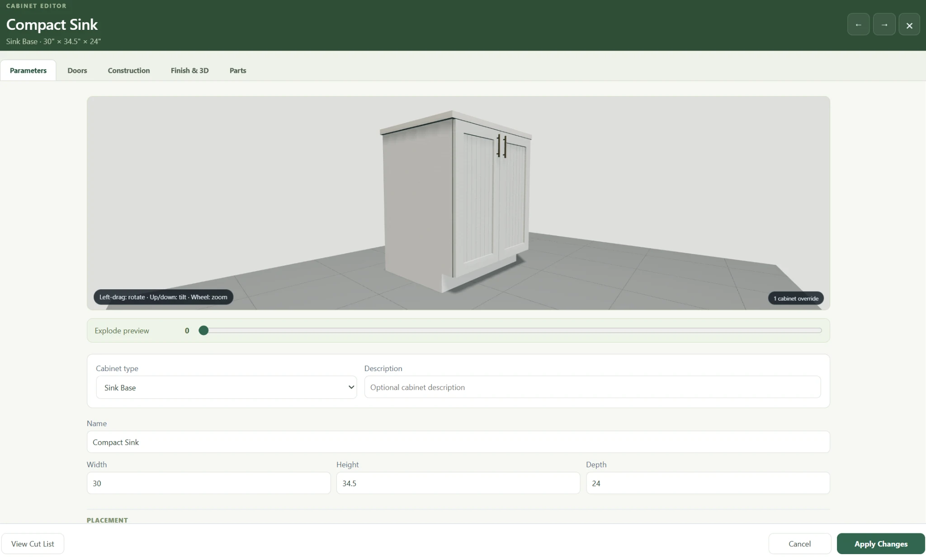926x560 pixels.
Task: Click the Height field showing 34.5
Action: (x=458, y=483)
